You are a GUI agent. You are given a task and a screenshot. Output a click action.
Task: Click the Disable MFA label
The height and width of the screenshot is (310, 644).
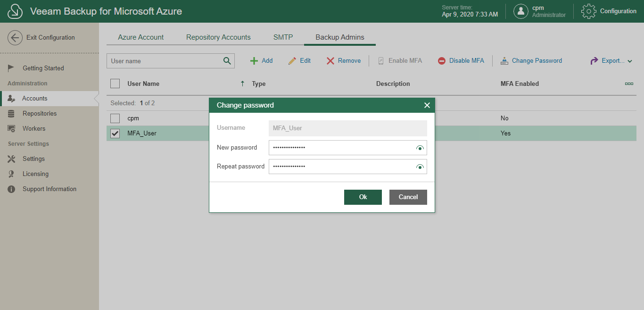point(467,61)
